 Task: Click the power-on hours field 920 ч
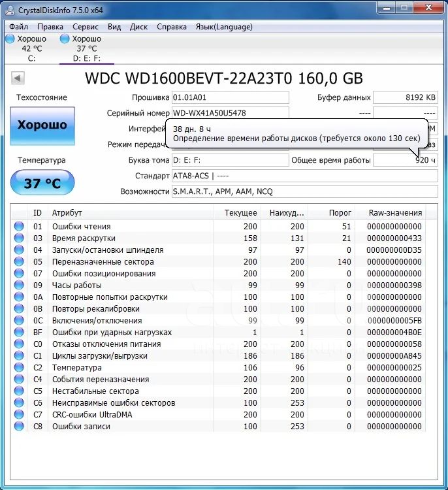click(x=406, y=160)
